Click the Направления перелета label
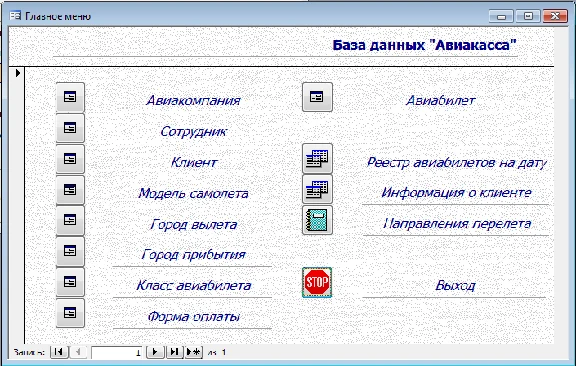This screenshot has width=576, height=366. point(457,223)
